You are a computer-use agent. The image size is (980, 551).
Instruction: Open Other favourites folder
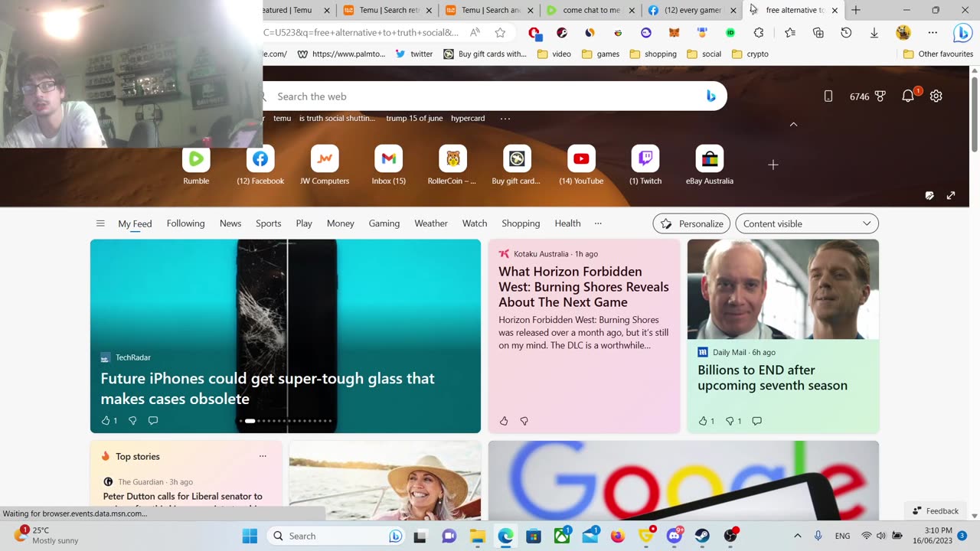(938, 54)
